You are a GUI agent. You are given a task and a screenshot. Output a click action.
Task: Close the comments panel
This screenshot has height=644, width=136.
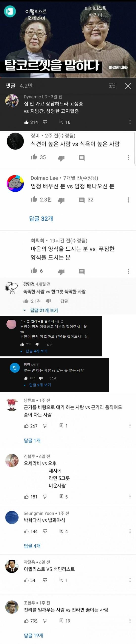click(x=128, y=86)
